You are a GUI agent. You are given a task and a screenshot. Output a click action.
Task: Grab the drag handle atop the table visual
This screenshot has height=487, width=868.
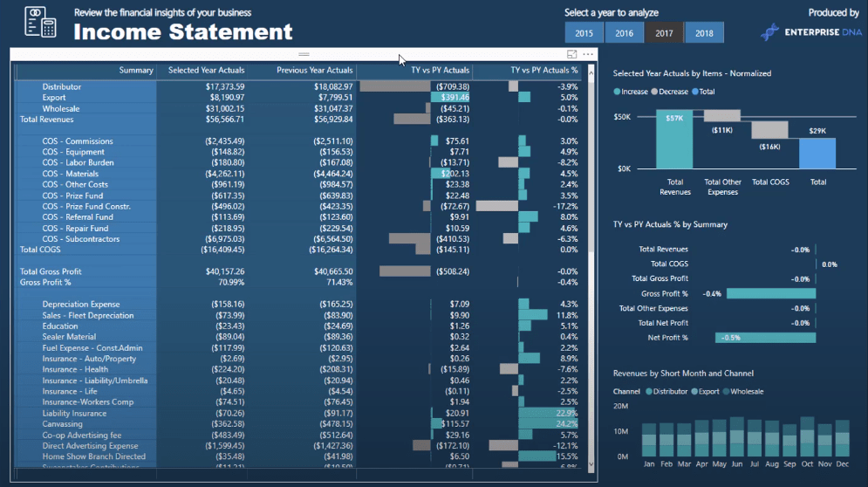tap(304, 54)
